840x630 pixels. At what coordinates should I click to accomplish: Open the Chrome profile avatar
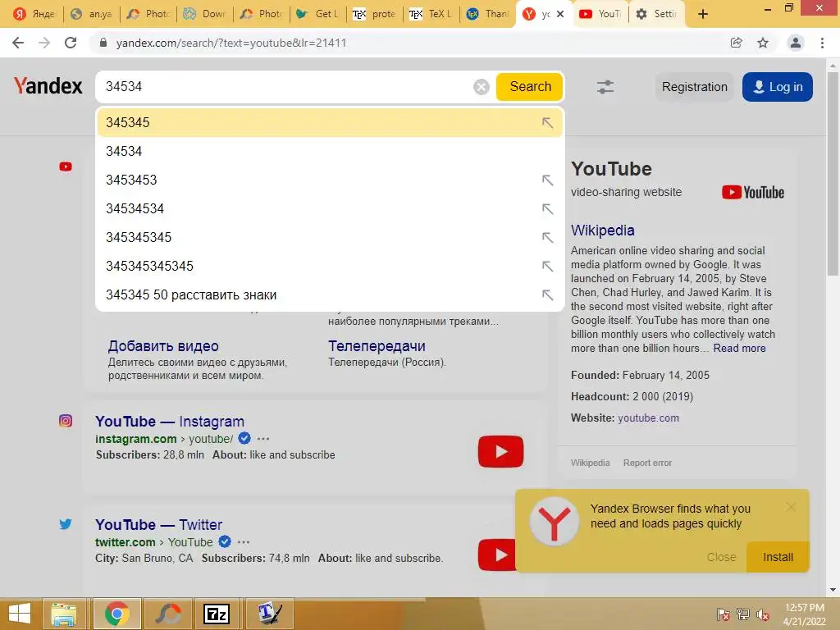(x=796, y=43)
